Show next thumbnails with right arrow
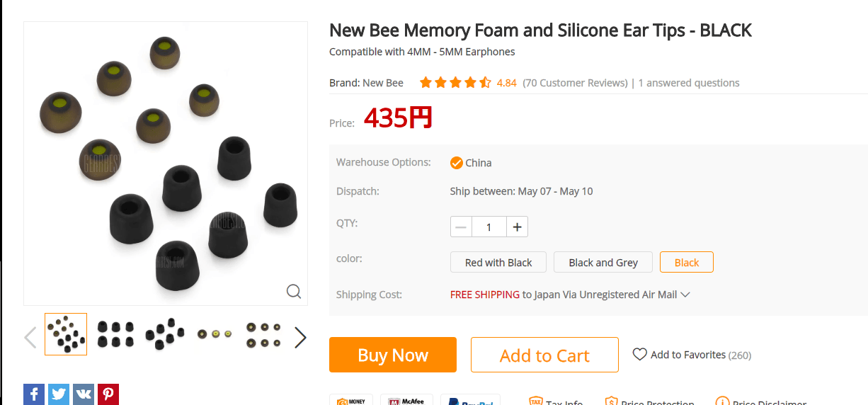 (x=300, y=338)
